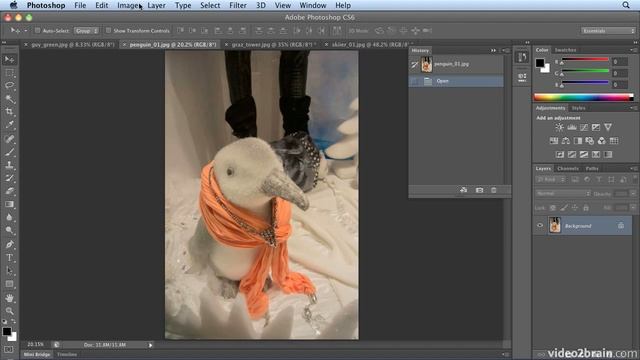Open the Mini Bridge panel tab

click(37, 355)
